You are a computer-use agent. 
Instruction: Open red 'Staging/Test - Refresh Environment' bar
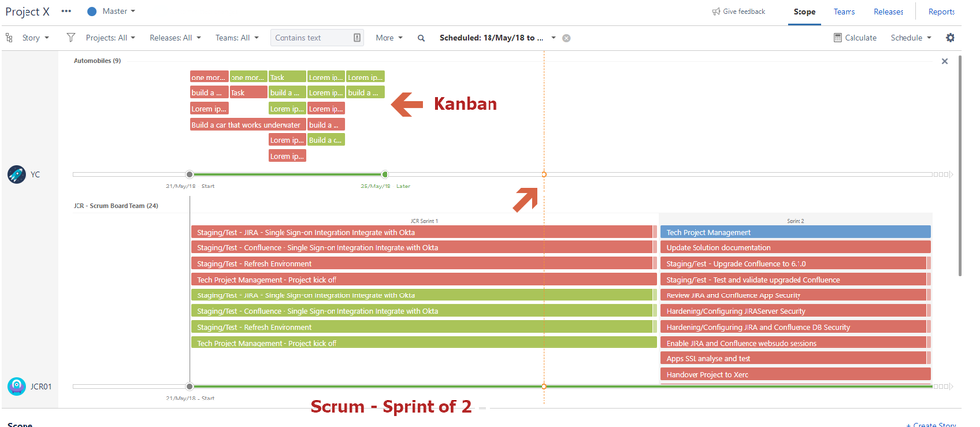(424, 264)
